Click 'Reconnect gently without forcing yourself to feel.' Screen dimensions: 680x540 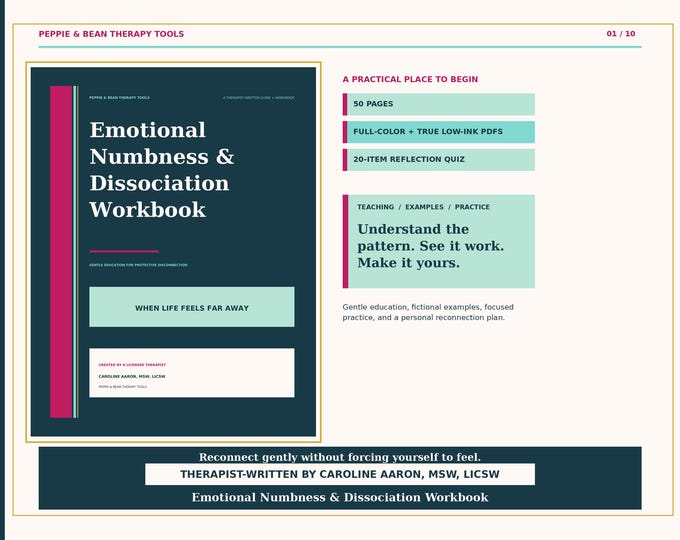coord(340,457)
